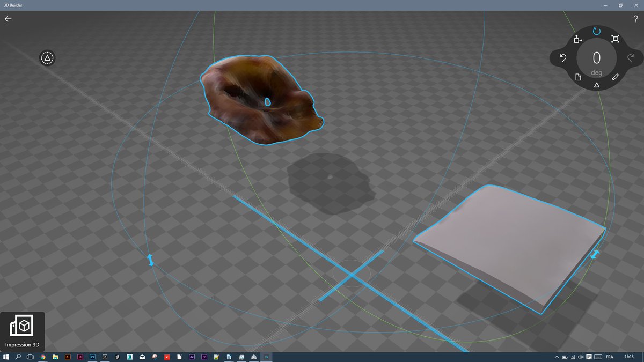Click the Undo arrow in radial menu

[x=563, y=58]
